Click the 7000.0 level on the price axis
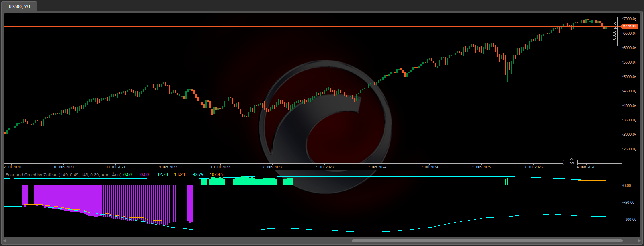The image size is (644, 246). 629,19
